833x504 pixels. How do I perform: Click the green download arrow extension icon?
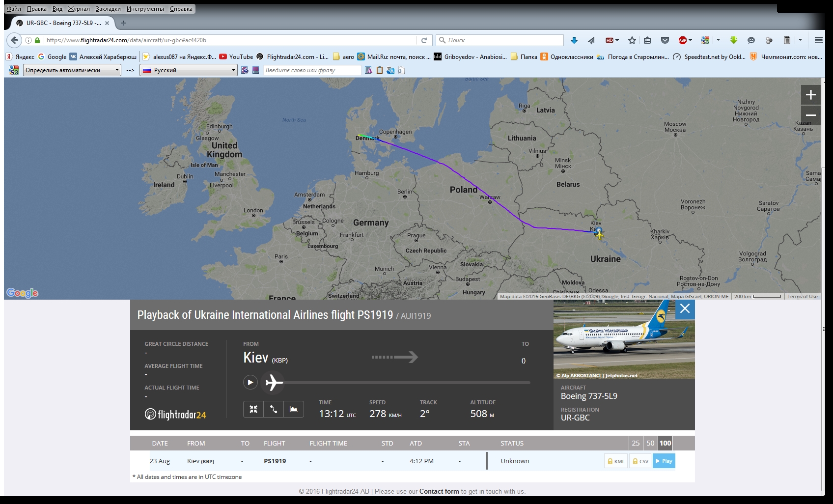coord(733,40)
